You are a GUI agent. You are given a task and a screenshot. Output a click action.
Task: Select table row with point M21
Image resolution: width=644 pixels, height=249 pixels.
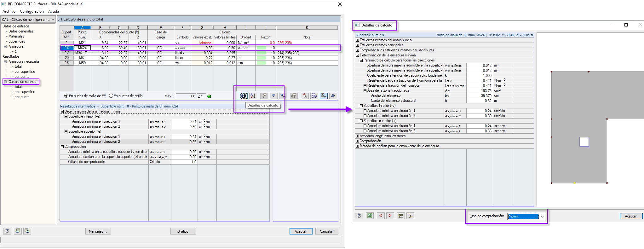click(199, 43)
